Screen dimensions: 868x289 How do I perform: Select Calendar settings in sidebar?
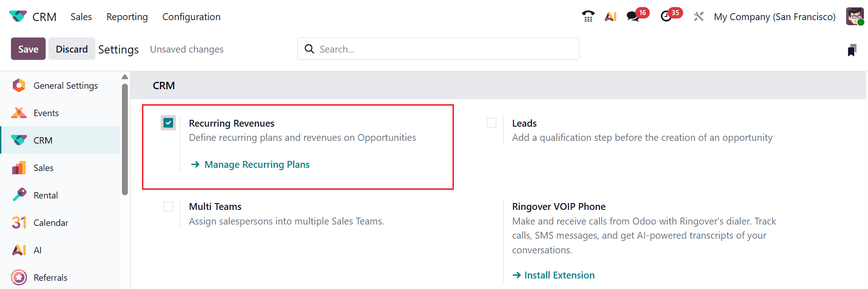[x=60, y=223]
